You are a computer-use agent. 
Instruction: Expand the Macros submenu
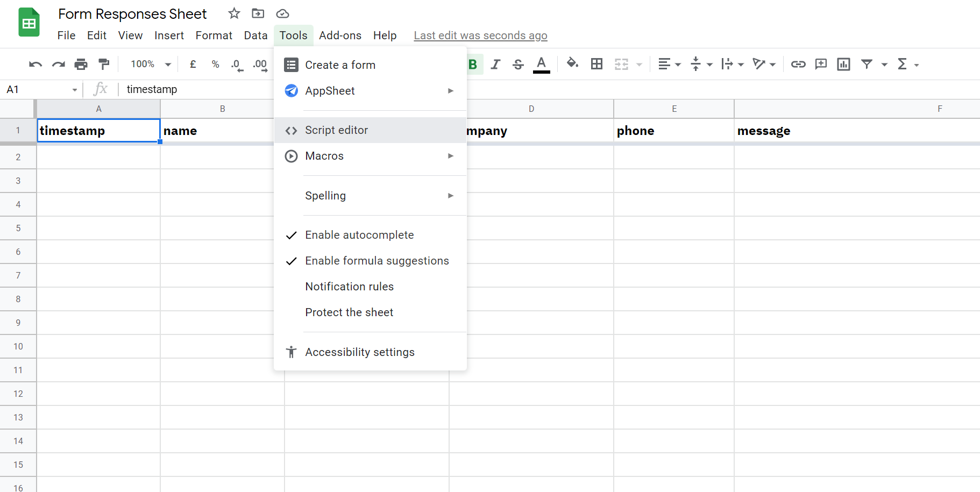click(324, 156)
